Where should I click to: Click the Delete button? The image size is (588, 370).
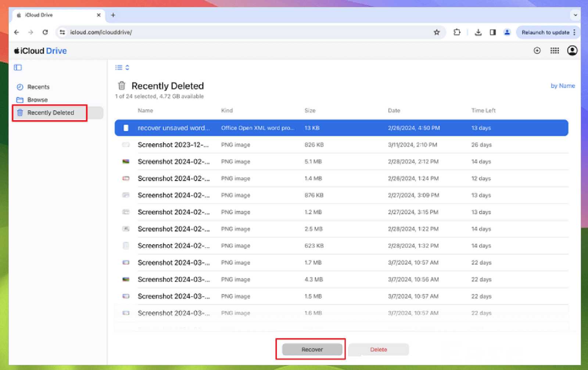[x=378, y=349]
